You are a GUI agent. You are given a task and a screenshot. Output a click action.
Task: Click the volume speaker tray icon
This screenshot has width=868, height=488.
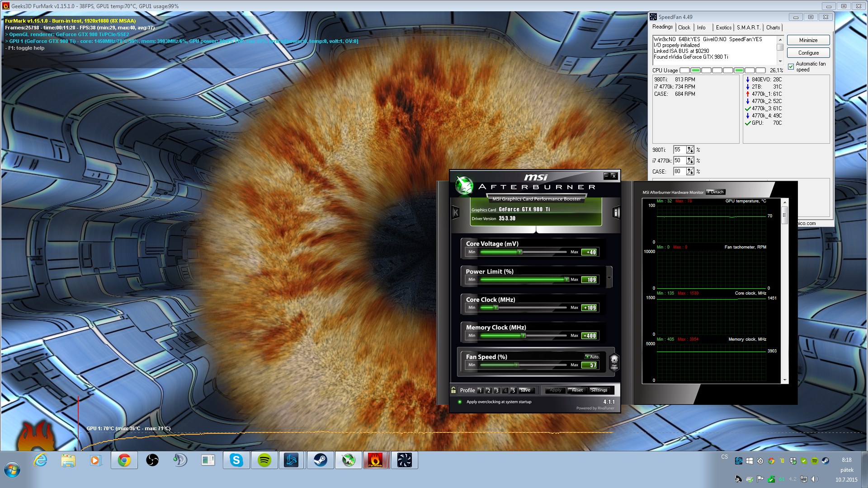[x=815, y=479]
